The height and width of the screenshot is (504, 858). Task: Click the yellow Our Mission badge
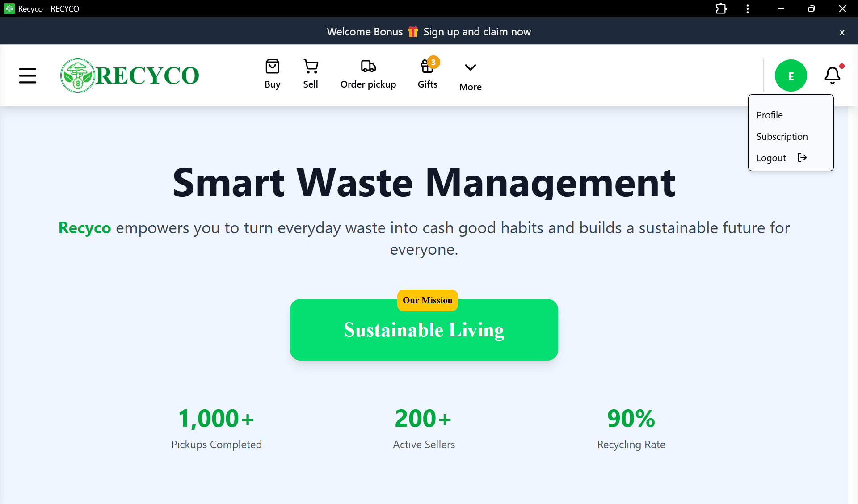(x=427, y=300)
